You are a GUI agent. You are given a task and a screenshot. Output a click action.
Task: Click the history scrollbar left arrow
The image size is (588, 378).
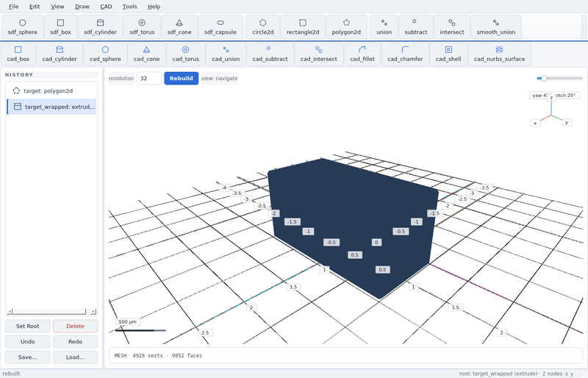point(10,312)
